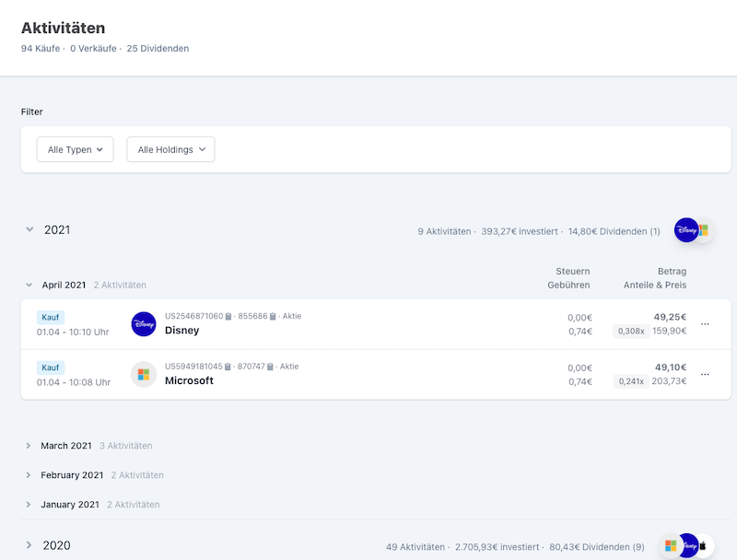Open the Alle Typen filter dropdown
The width and height of the screenshot is (737, 560).
(75, 149)
